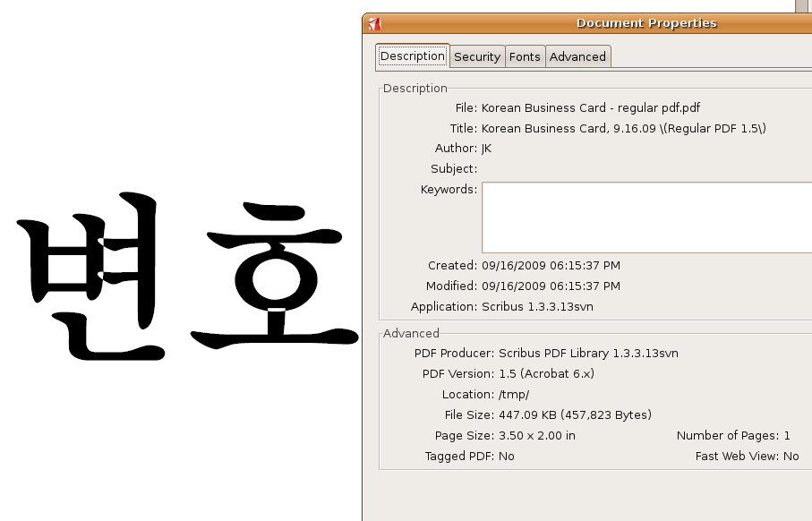Click the PDF Producer value text
Viewport: 812px width, 521px height.
point(579,353)
